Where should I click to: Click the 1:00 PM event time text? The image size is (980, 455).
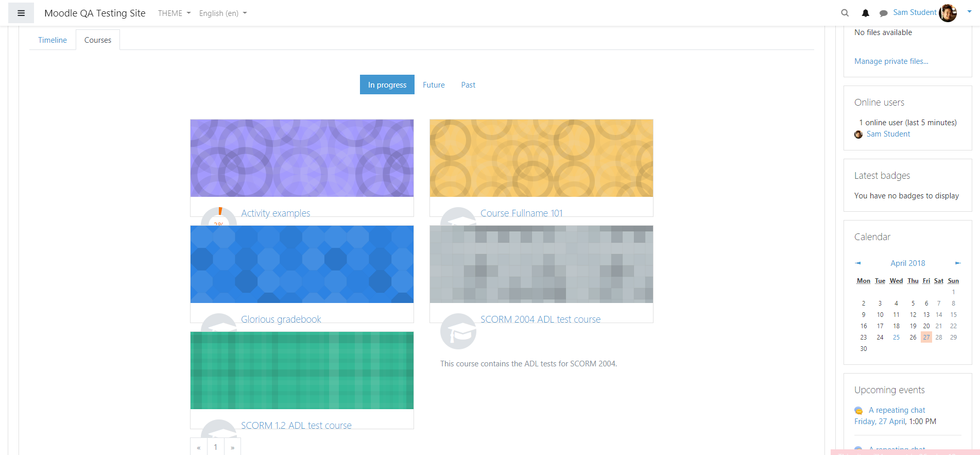click(923, 422)
